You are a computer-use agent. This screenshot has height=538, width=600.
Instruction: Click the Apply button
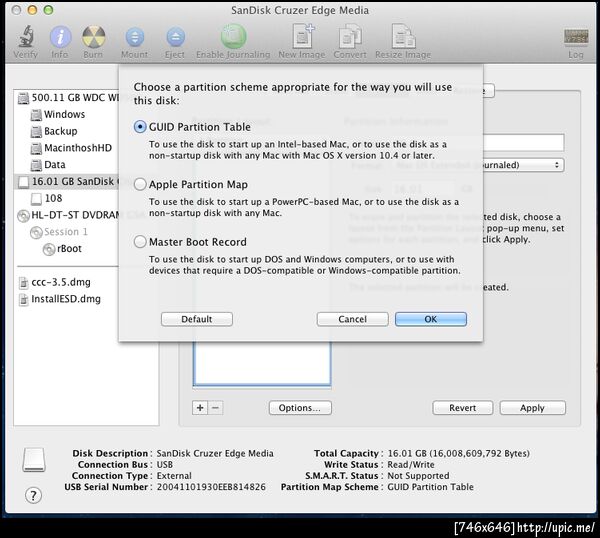coord(532,408)
